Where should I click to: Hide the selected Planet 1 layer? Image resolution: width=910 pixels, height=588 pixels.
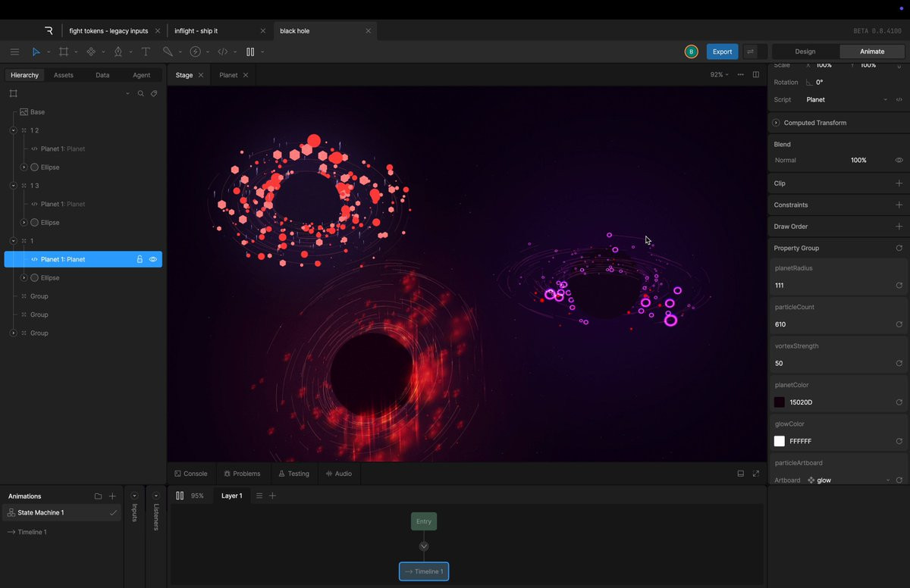[153, 259]
